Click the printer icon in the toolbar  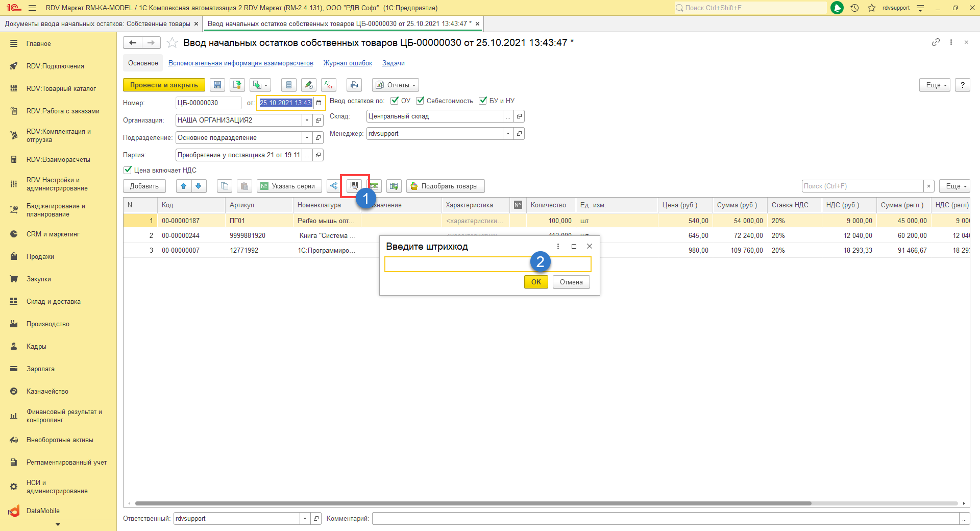point(354,85)
